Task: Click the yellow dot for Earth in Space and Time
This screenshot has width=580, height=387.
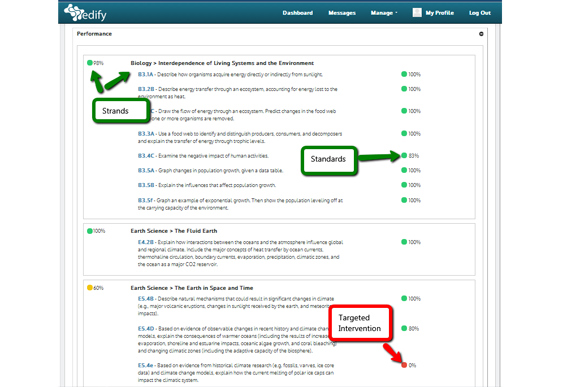Action: point(90,287)
